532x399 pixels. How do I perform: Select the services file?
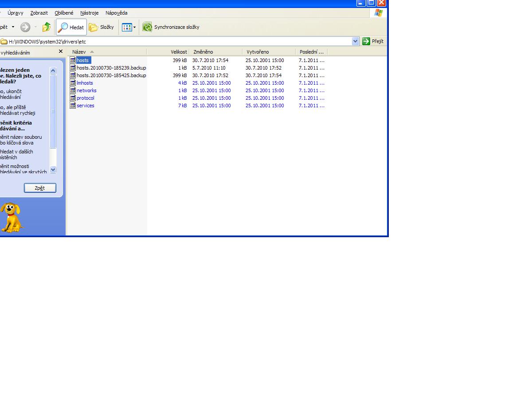(85, 106)
